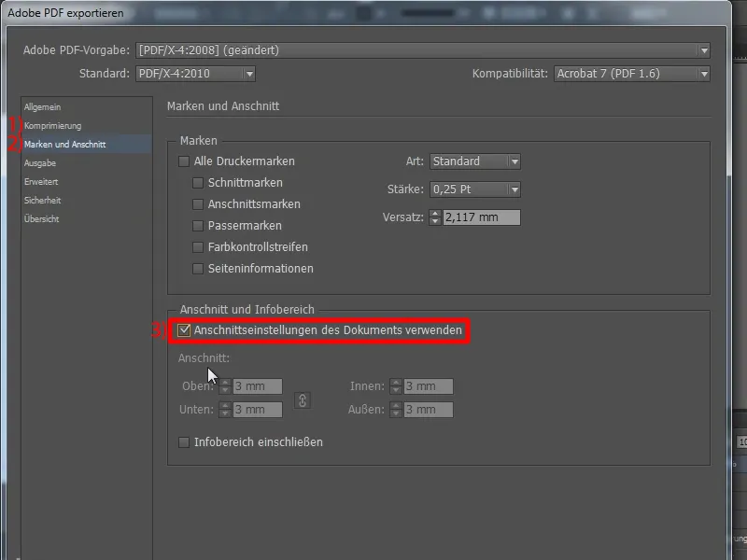Image resolution: width=747 pixels, height=560 pixels.
Task: Toggle the bleed values chain-link icon
Action: (303, 400)
